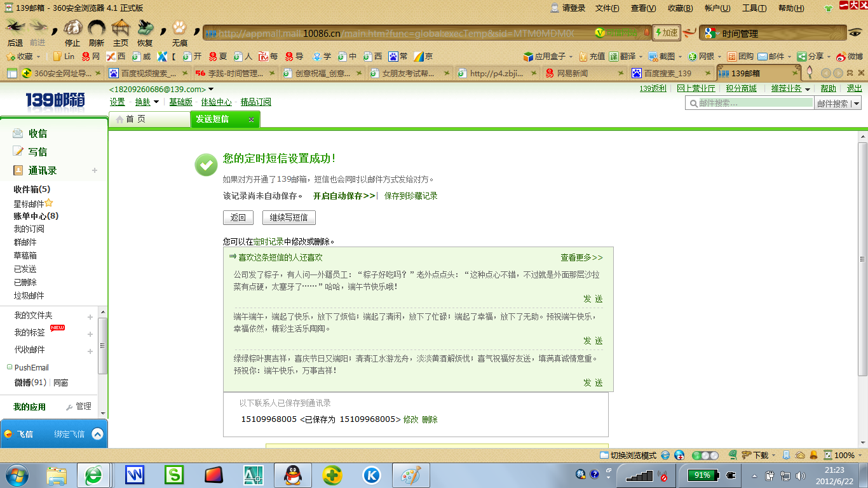The width and height of the screenshot is (868, 488).
Task: Open the 查看(V) menu
Action: pos(643,8)
